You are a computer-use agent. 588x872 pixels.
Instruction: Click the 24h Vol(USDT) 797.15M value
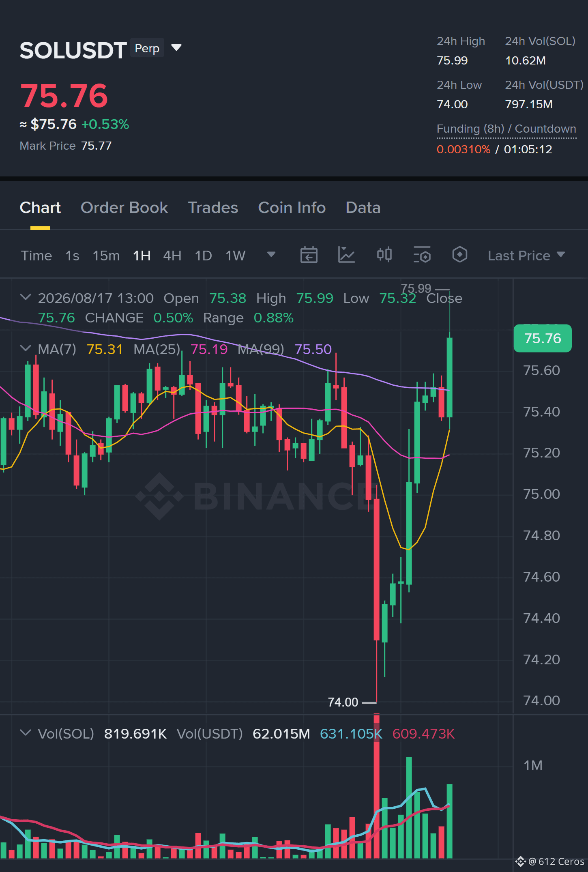[529, 104]
